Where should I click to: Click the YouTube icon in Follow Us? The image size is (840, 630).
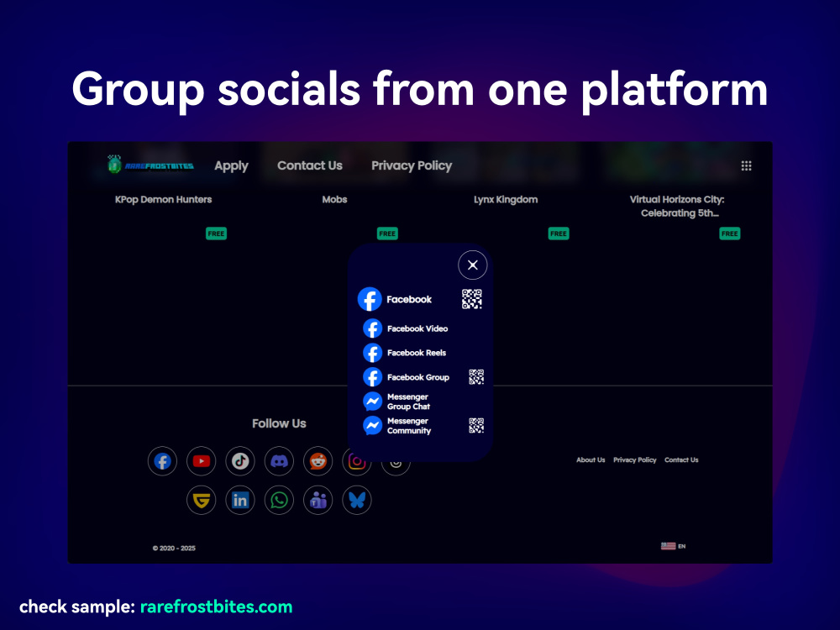tap(202, 461)
